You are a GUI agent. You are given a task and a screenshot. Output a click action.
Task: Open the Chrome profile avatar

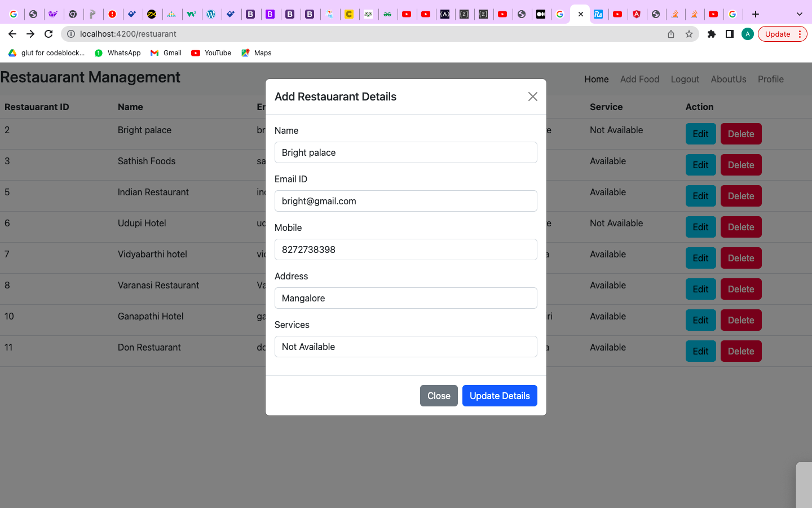tap(748, 34)
